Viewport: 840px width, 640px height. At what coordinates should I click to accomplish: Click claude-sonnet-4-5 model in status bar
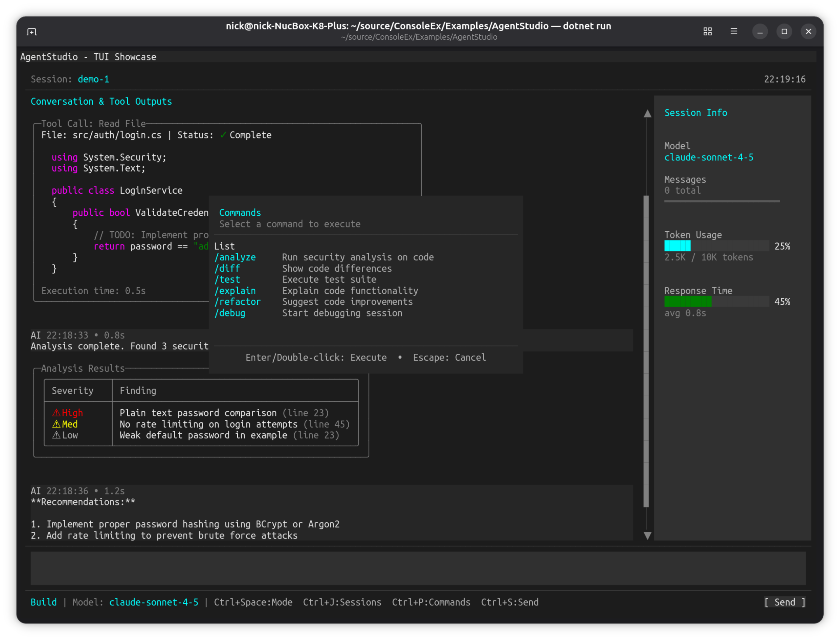click(x=154, y=602)
